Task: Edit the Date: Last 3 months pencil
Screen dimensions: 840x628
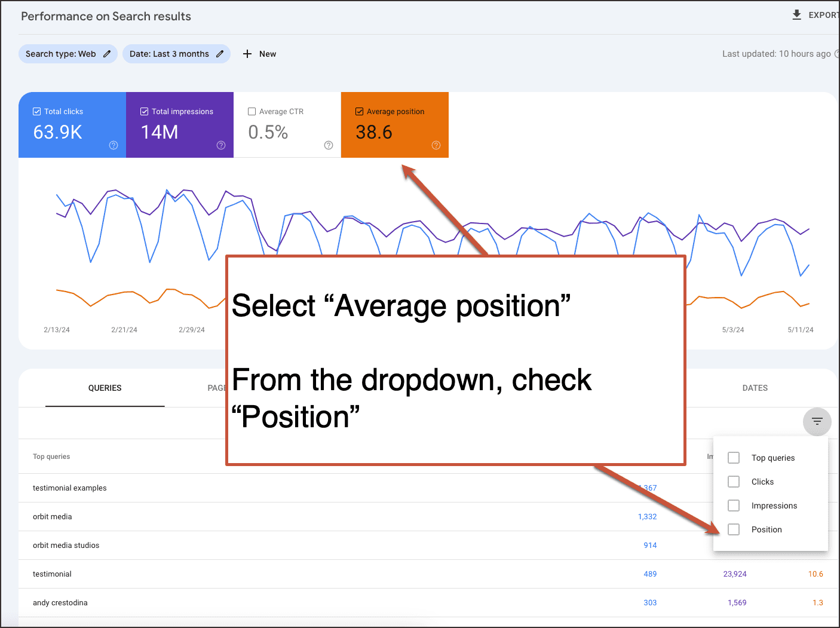Action: pos(220,54)
